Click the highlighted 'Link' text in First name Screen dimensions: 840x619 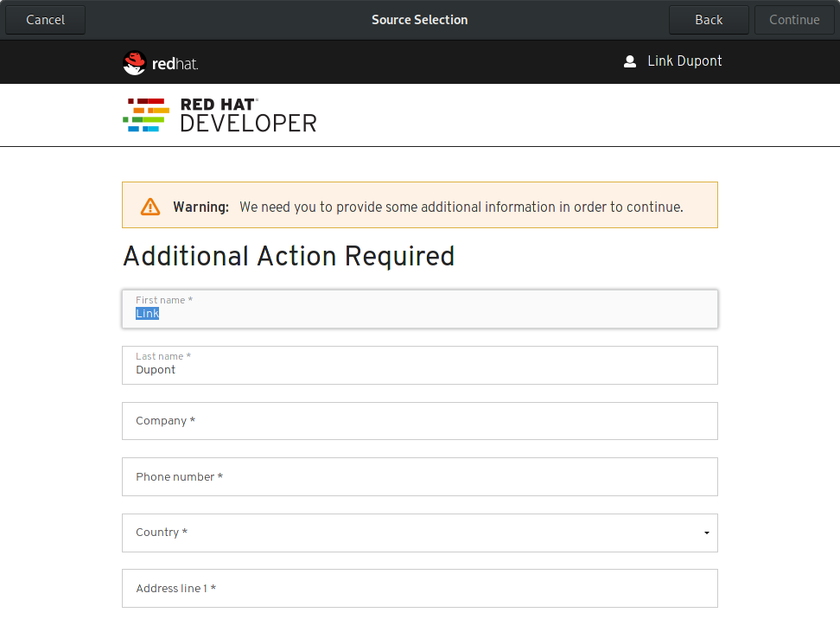tap(147, 314)
